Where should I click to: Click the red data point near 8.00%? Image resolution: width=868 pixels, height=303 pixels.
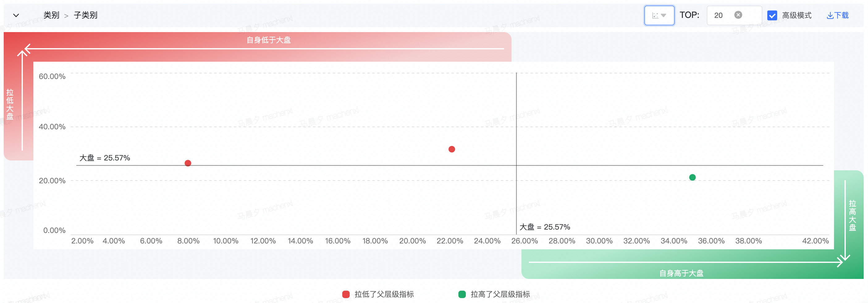[x=188, y=163]
